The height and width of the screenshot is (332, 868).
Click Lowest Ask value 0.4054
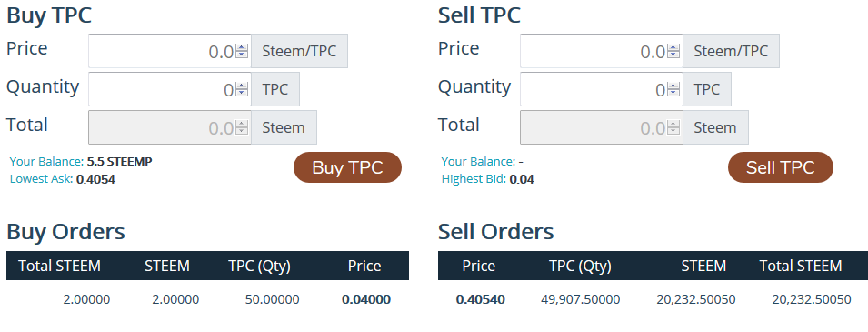pos(95,179)
